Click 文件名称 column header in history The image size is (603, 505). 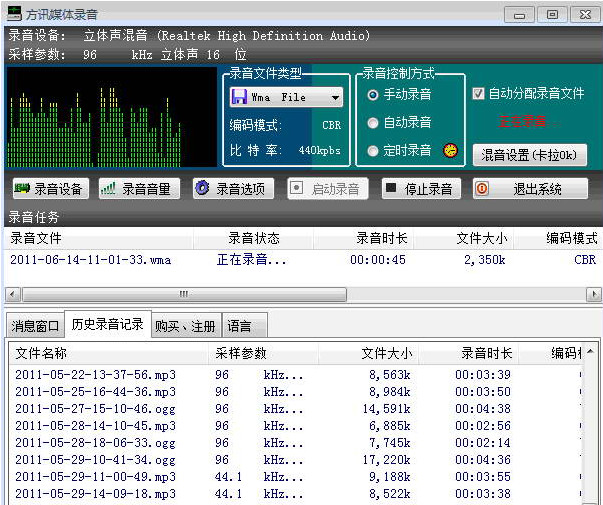point(108,353)
